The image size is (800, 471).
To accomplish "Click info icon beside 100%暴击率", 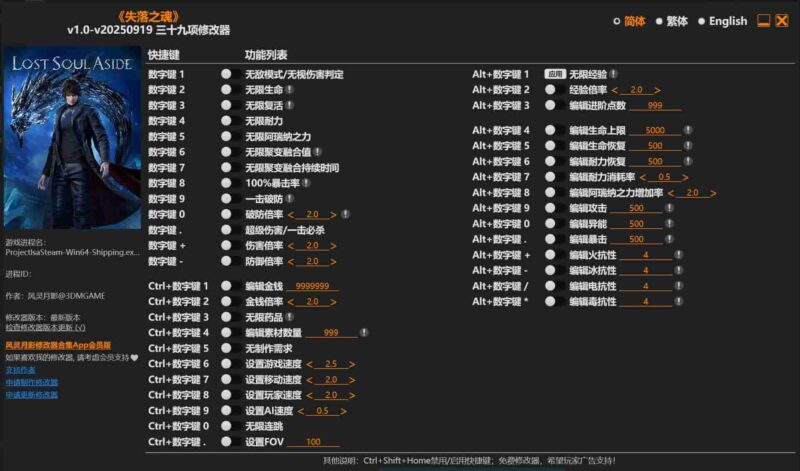I will pos(306,183).
